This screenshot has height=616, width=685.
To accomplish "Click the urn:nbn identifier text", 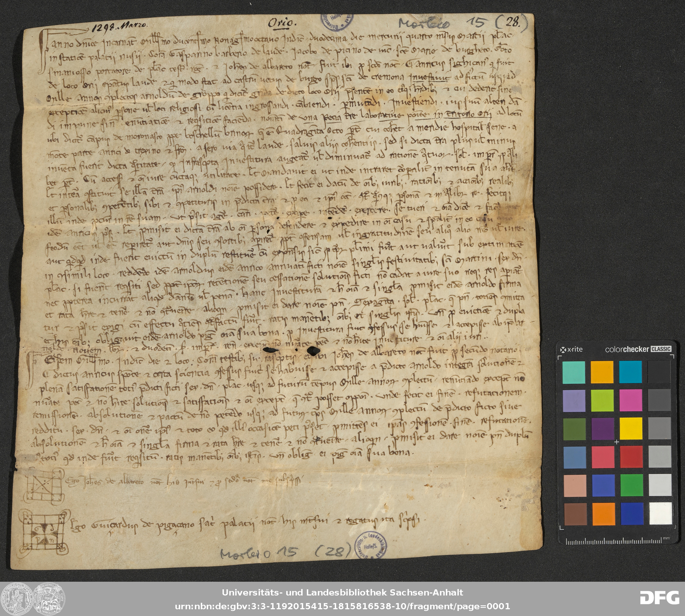I will coord(342,606).
